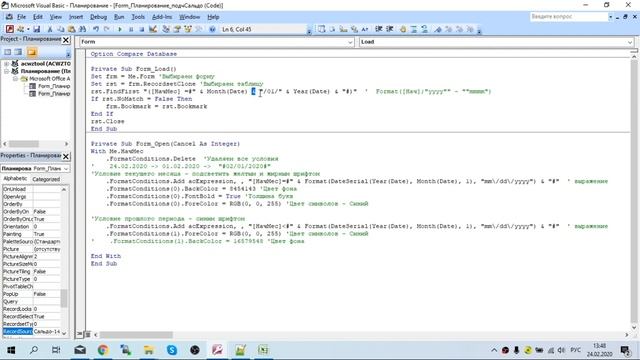Open Excel from the taskbar

coord(263,350)
